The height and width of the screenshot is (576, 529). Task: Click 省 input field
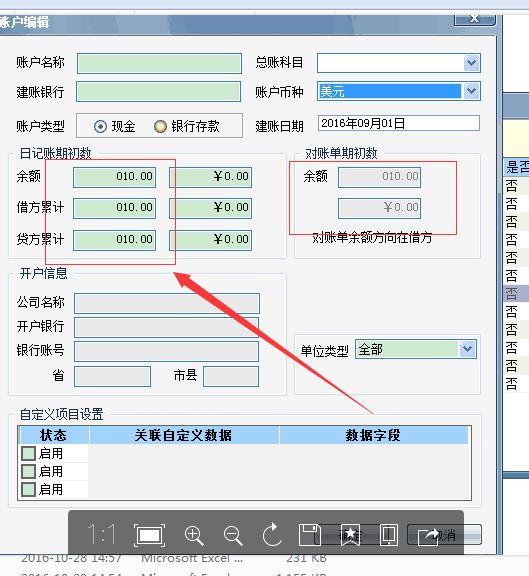point(112,376)
